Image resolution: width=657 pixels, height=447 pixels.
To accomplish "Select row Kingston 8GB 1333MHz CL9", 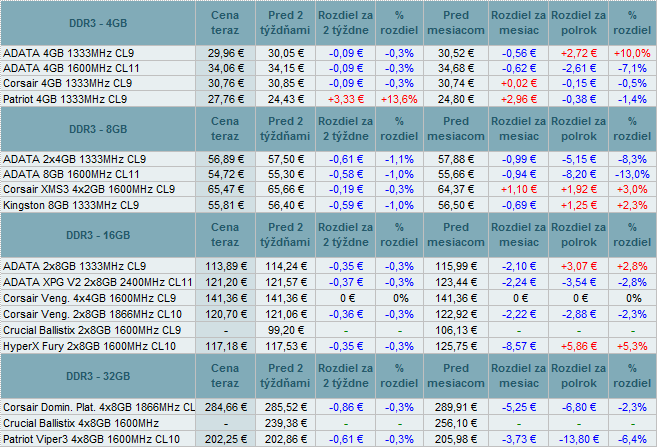I will [328, 205].
